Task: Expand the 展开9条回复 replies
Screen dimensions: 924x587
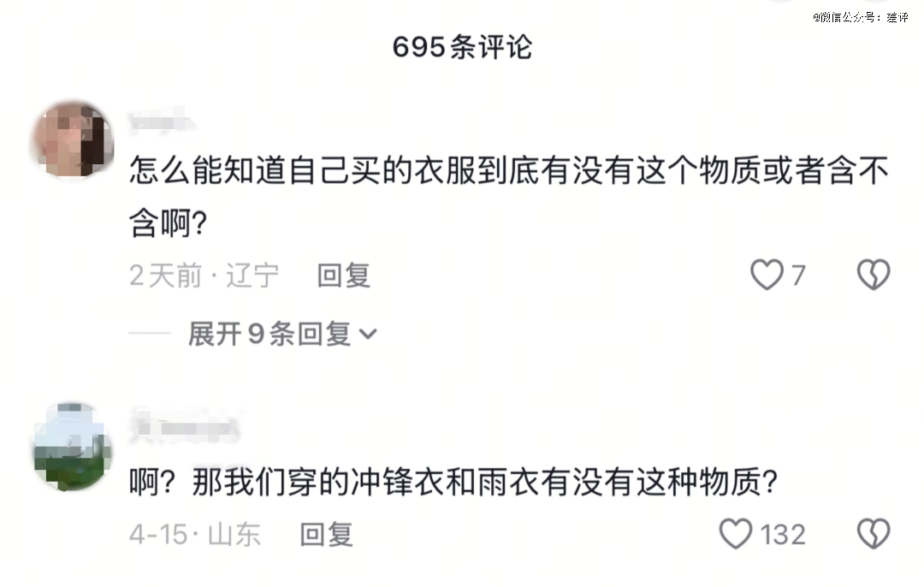Action: [269, 335]
